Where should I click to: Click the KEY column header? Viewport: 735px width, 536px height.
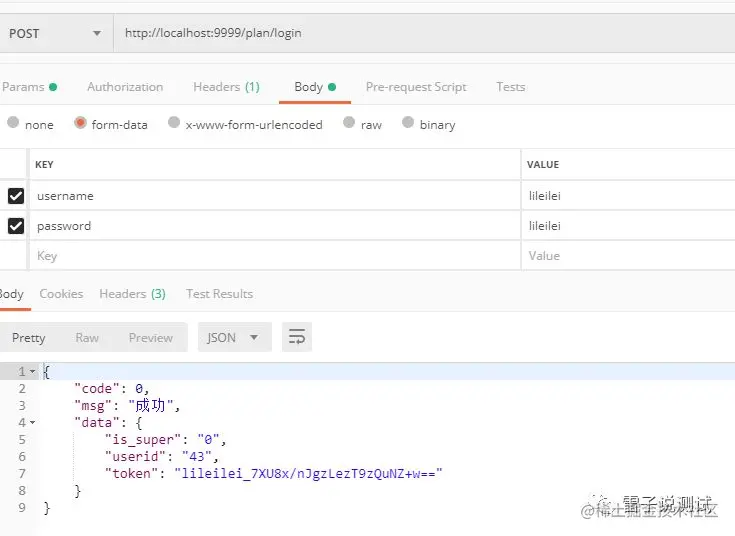[x=44, y=165]
